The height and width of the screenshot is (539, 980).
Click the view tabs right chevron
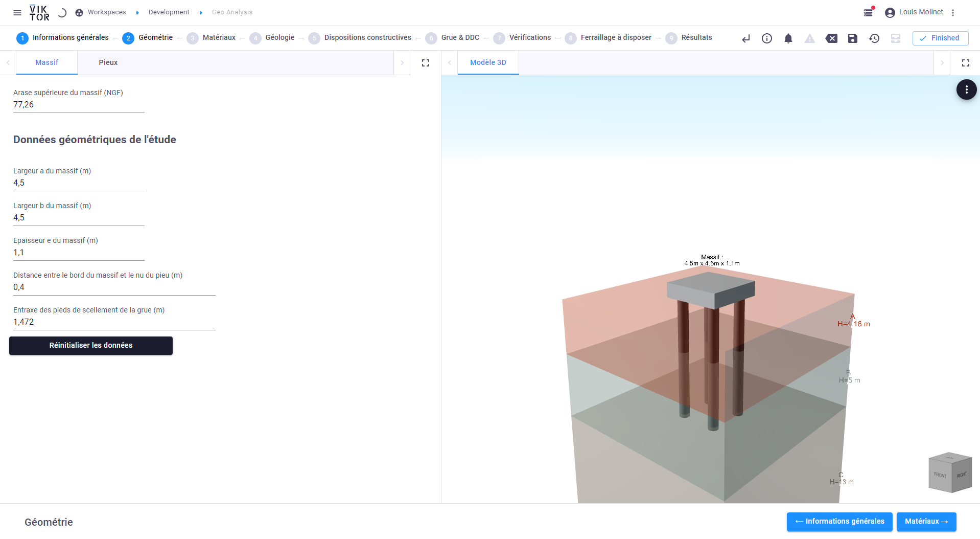click(942, 63)
